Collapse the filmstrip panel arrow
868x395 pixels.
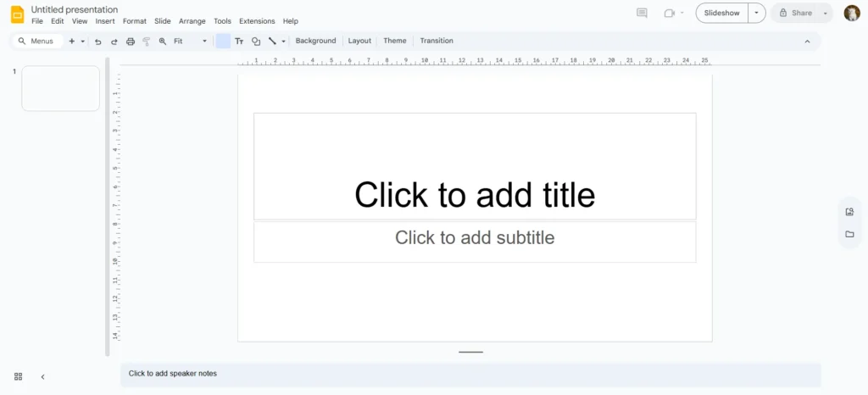point(42,376)
